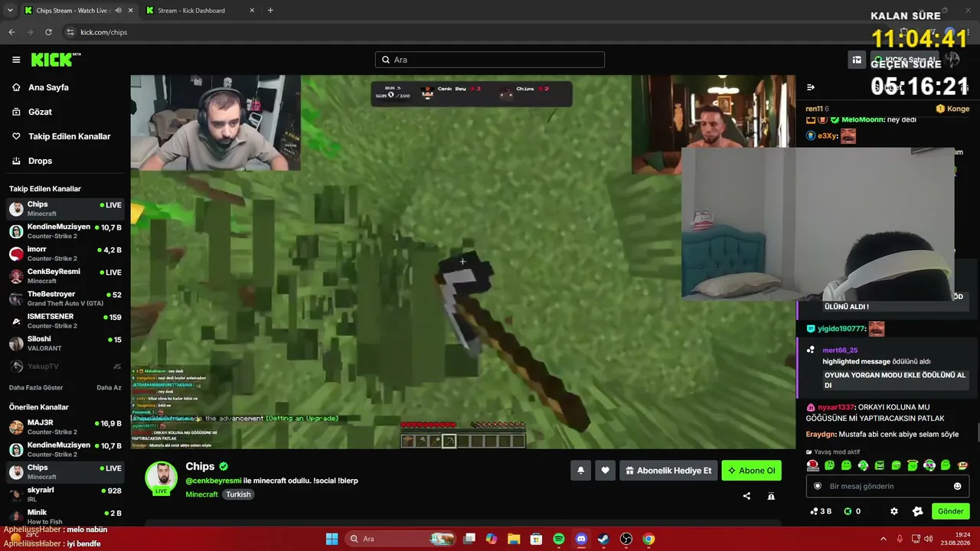The image size is (980, 551).
Task: Open the ISMETSENER channel
Action: click(x=65, y=321)
